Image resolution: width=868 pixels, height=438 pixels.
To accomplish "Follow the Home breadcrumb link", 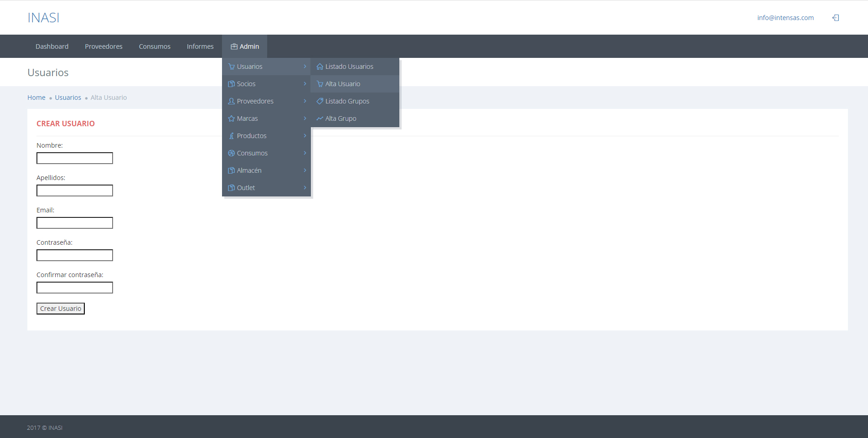I will [x=36, y=98].
